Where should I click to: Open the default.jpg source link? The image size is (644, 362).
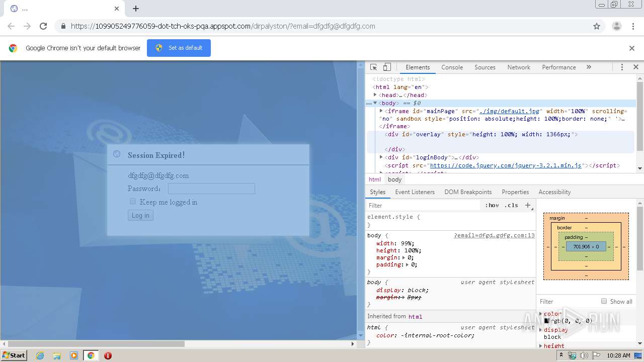coord(510,111)
